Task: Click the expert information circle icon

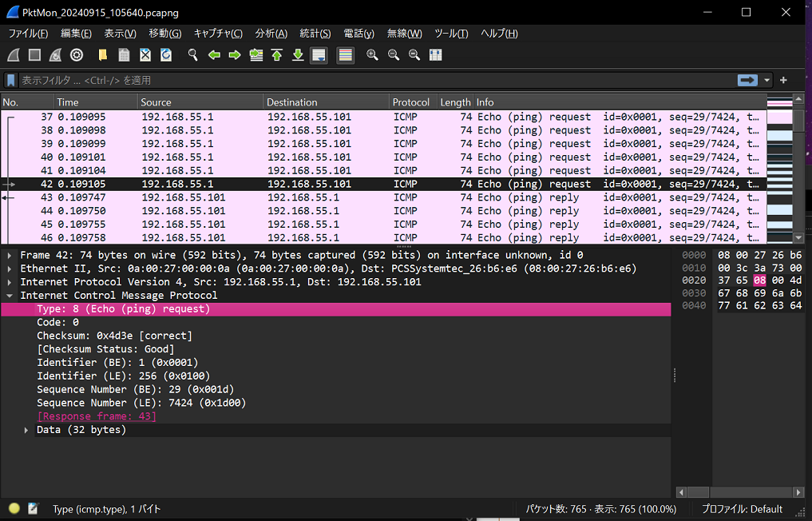Action: click(x=14, y=508)
